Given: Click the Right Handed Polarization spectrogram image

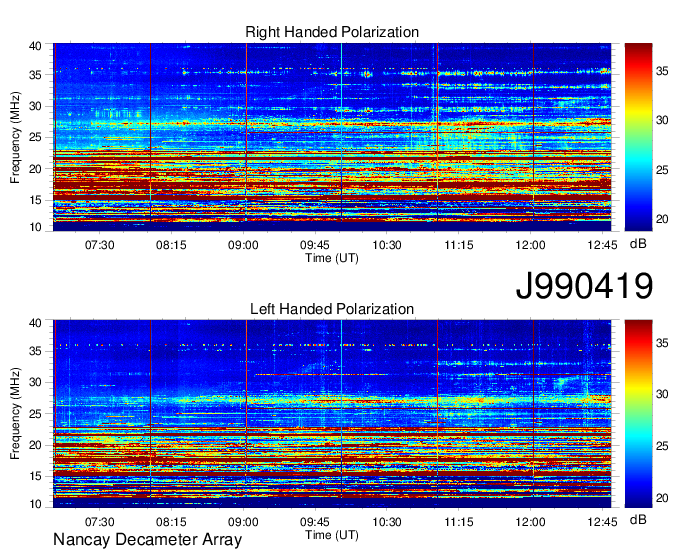Looking at the screenshot, I should (332, 137).
